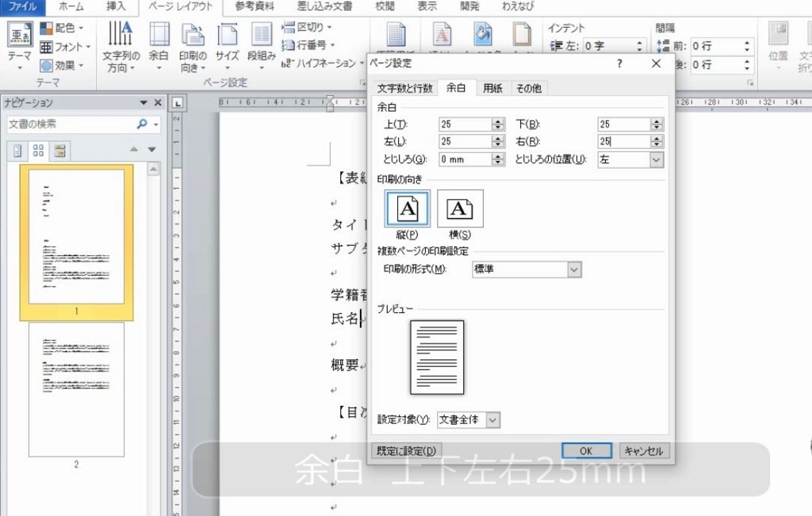Screen dimensions: 812x516
Task: Show headings view in navigation pane
Action: click(x=17, y=151)
